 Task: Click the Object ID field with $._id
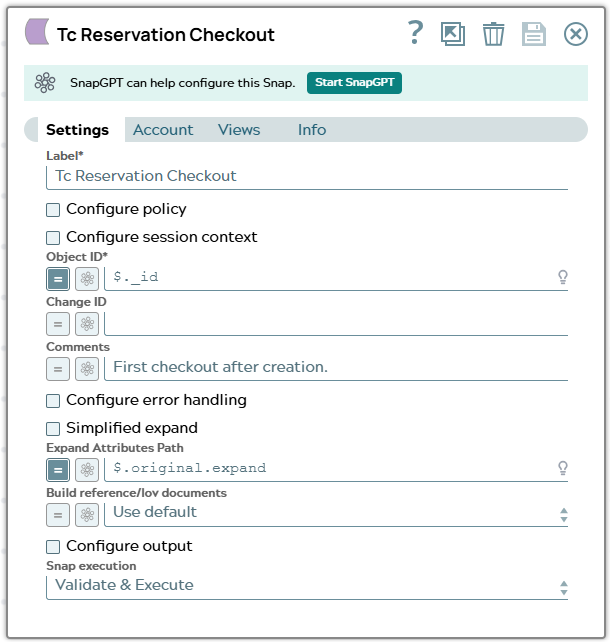336,278
